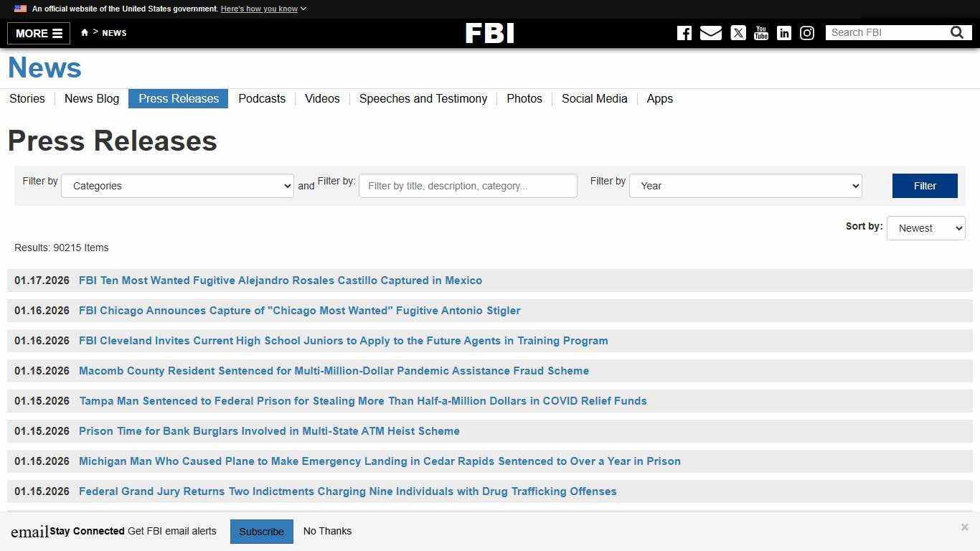The image size is (980, 551).
Task: Open the FBI Facebook page icon
Action: [x=684, y=33]
